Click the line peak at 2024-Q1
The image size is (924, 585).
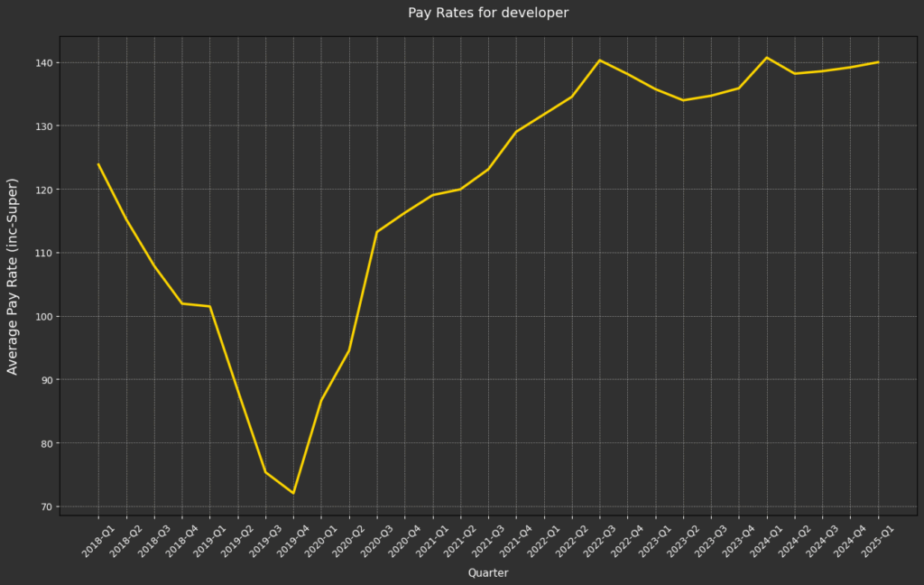click(x=767, y=58)
